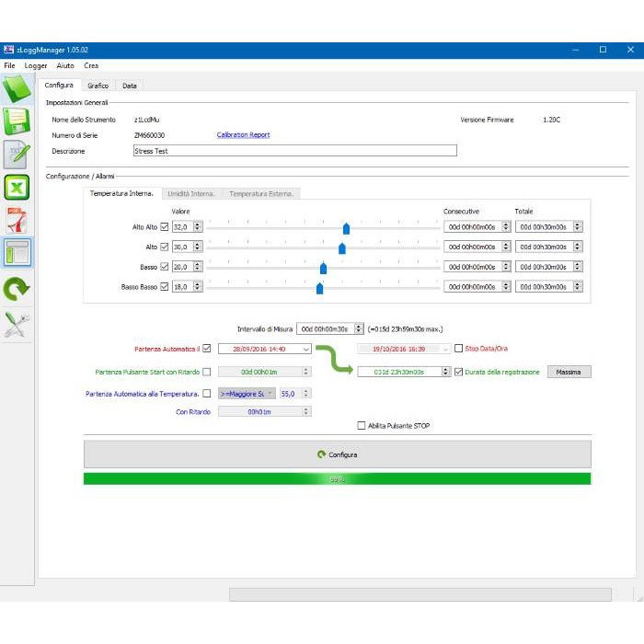The image size is (644, 644).
Task: Tick the Abilita Pulsante STOP checkbox
Action: tap(362, 425)
